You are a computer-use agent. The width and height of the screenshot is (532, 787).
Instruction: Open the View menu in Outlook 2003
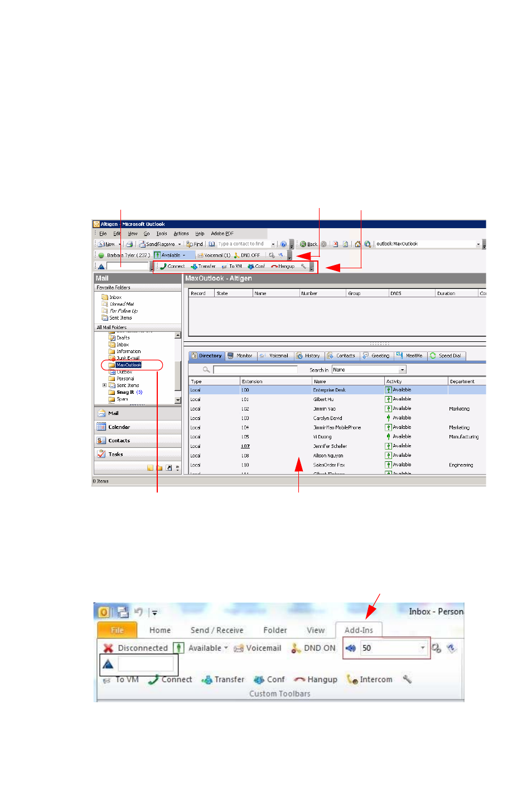coord(133,234)
